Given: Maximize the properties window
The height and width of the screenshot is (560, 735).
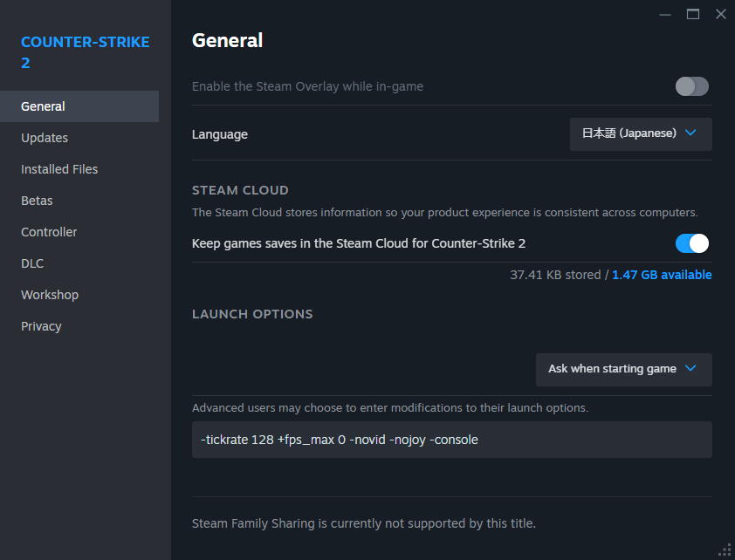Looking at the screenshot, I should (693, 15).
